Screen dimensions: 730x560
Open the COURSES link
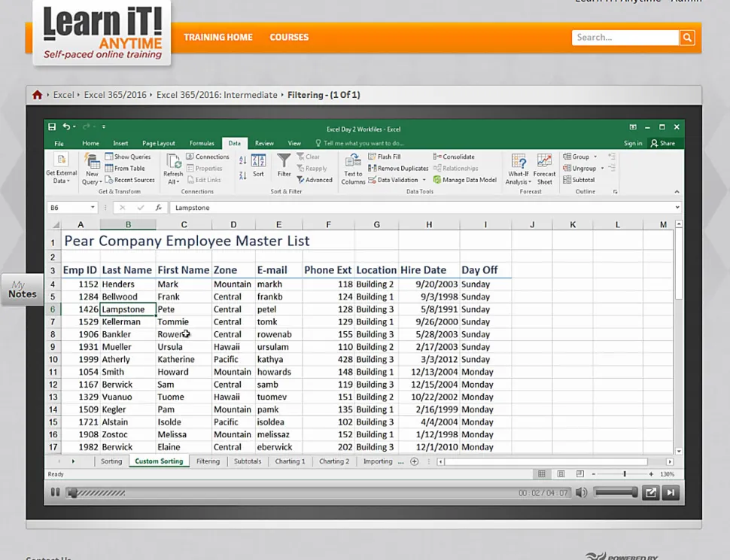coord(289,37)
